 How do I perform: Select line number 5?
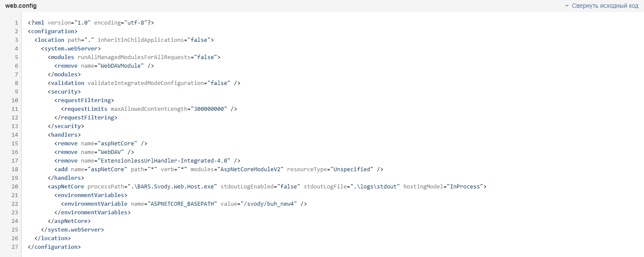[x=16, y=57]
